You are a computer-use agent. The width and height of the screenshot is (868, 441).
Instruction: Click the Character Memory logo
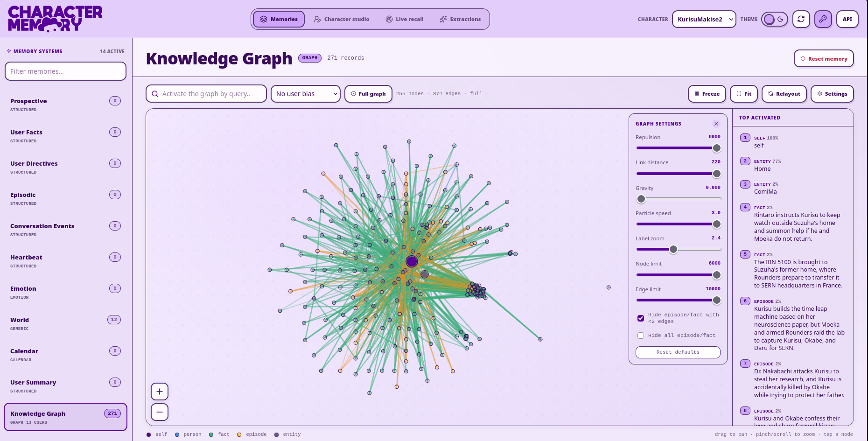pos(55,19)
